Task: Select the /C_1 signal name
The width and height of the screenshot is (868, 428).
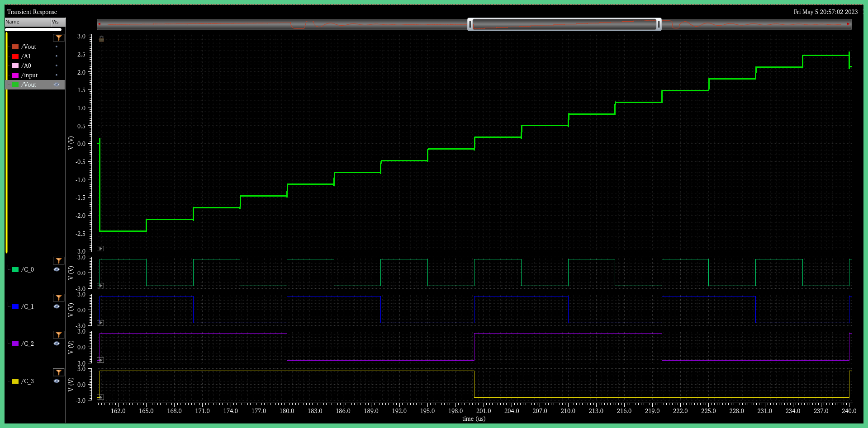Action: (x=28, y=306)
